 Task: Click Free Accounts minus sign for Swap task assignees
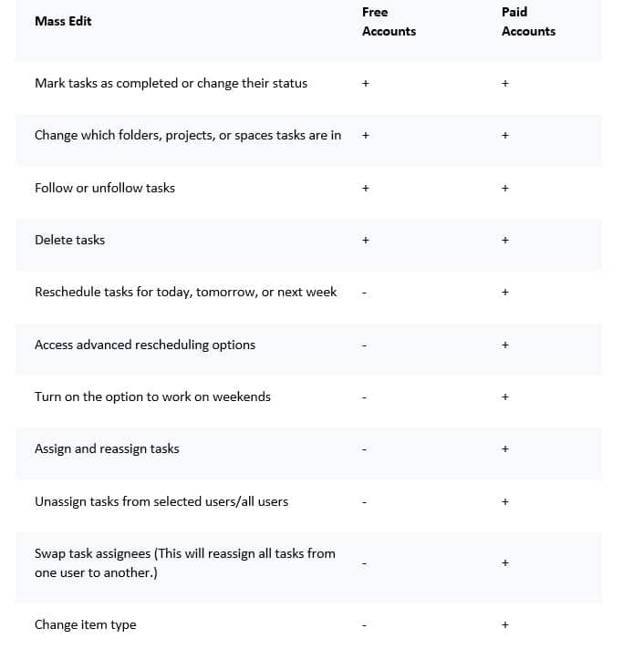point(364,563)
